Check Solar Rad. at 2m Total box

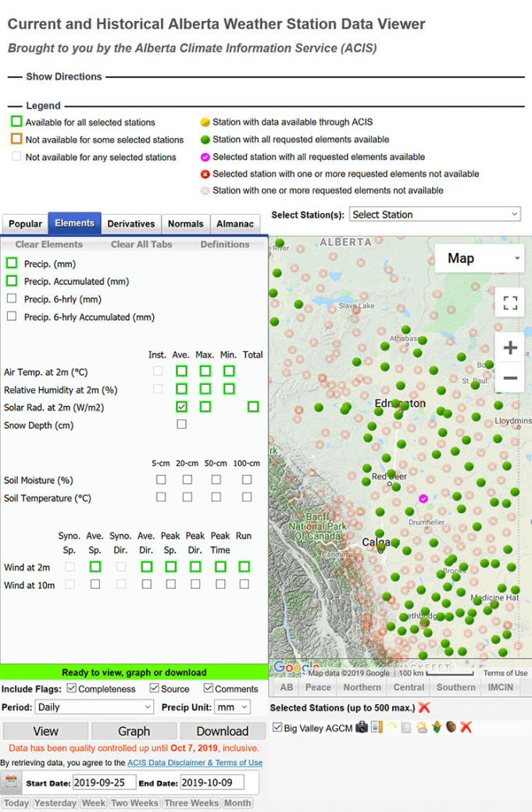(253, 407)
